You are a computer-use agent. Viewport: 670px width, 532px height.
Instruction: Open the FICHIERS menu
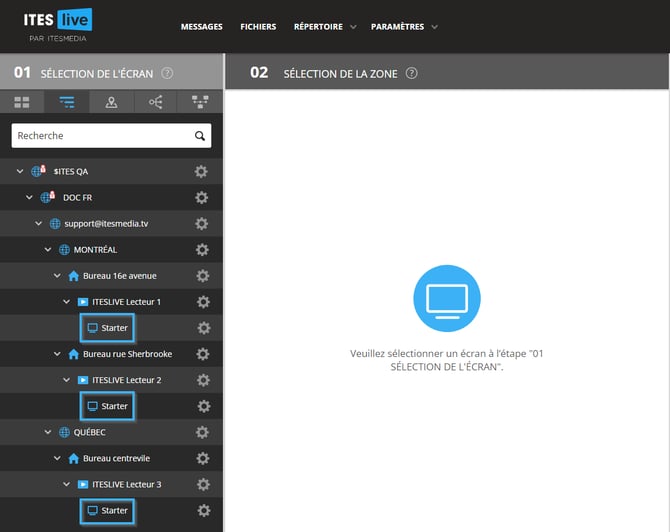pyautogui.click(x=258, y=27)
